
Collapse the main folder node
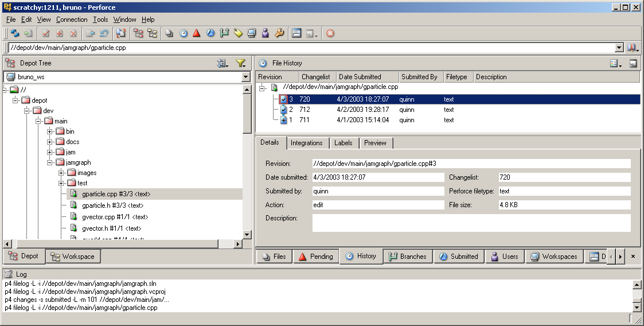tap(38, 121)
